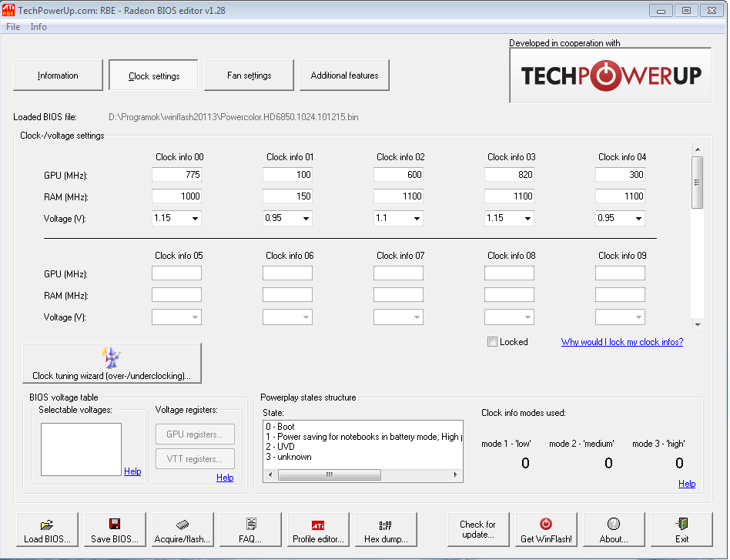Open Help link under Voltage registers
Screen dimensions: 730x560
(x=225, y=478)
